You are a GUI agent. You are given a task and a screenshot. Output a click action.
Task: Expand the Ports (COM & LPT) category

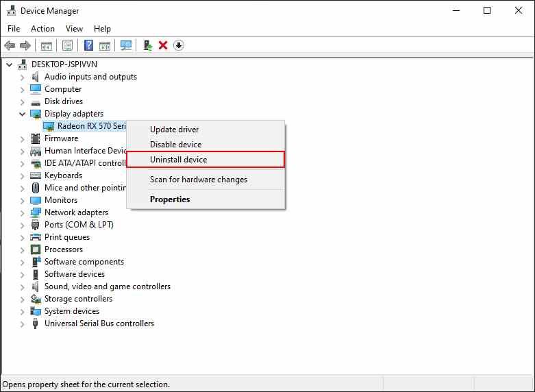23,225
